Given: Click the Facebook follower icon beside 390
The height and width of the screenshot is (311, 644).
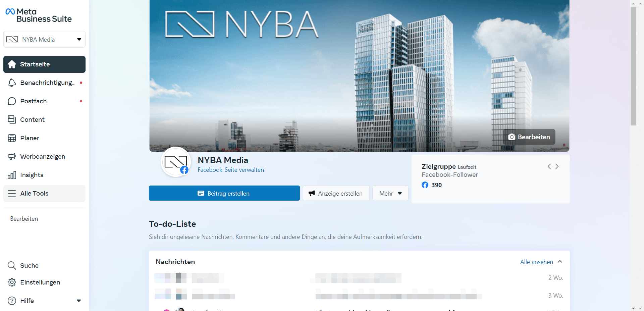Looking at the screenshot, I should pos(425,185).
